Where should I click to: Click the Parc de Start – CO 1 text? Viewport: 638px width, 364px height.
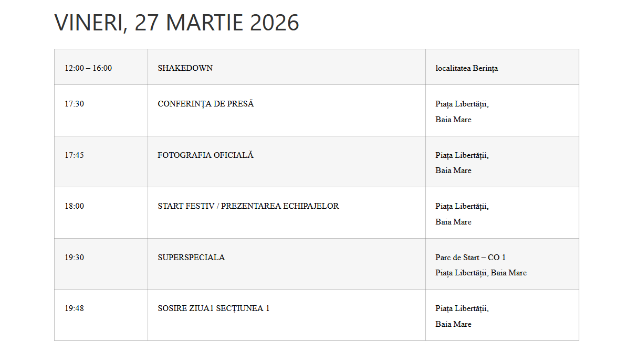coord(470,258)
